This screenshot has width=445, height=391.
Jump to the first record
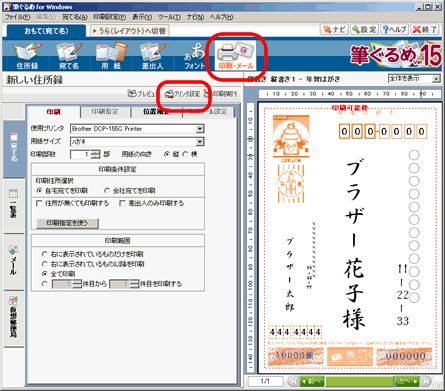click(x=294, y=381)
